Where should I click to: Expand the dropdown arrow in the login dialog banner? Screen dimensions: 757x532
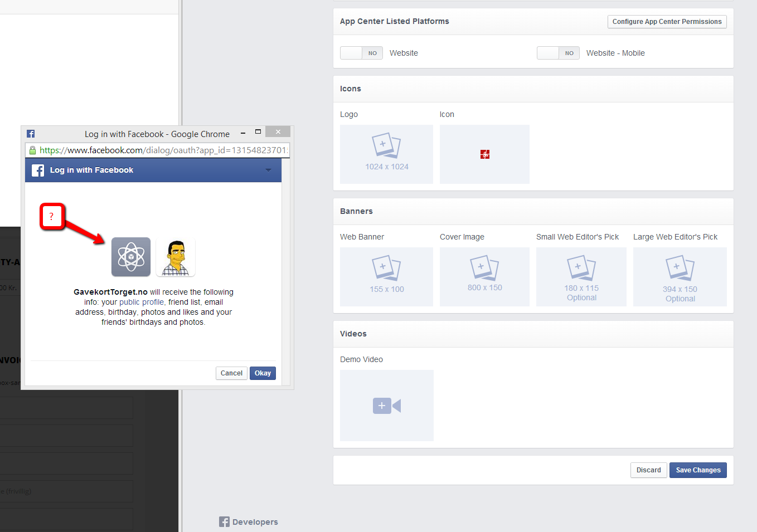(x=269, y=170)
